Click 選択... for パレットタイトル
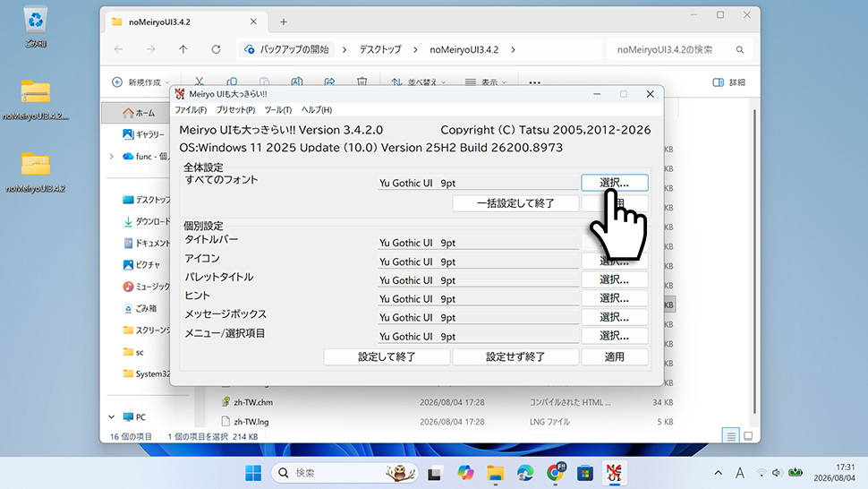This screenshot has width=868, height=489. click(x=615, y=279)
